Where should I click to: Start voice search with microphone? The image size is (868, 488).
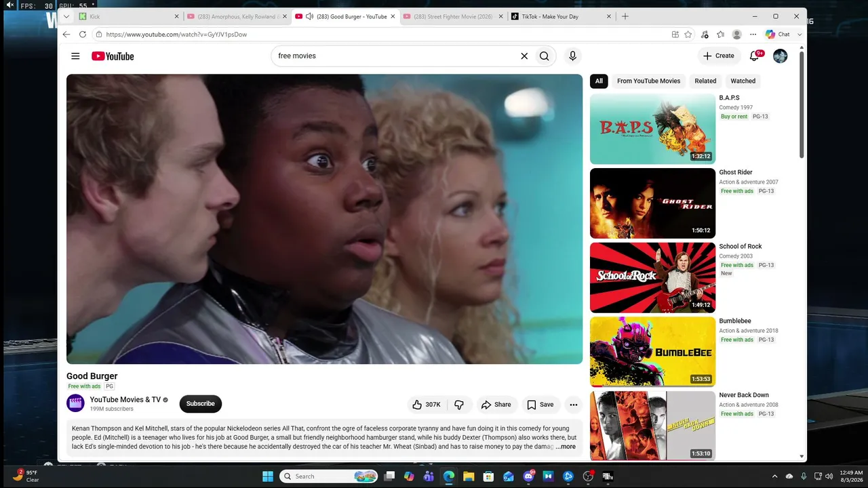[573, 56]
